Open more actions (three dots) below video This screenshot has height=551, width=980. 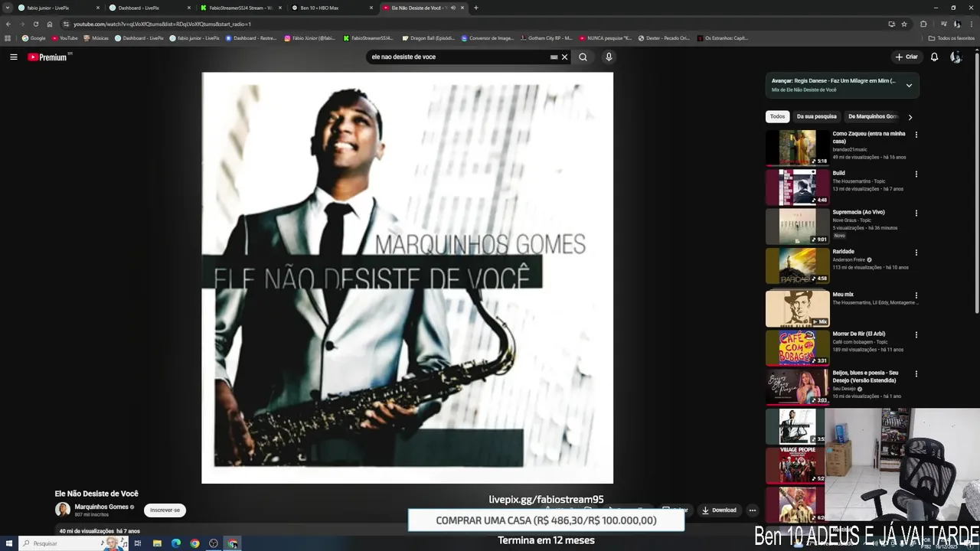coord(752,510)
